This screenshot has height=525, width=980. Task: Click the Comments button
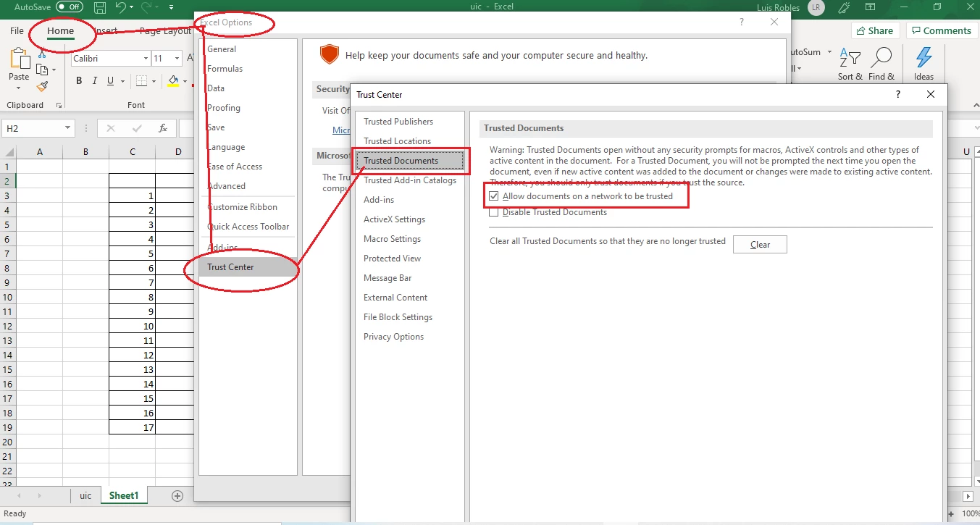[x=941, y=30]
